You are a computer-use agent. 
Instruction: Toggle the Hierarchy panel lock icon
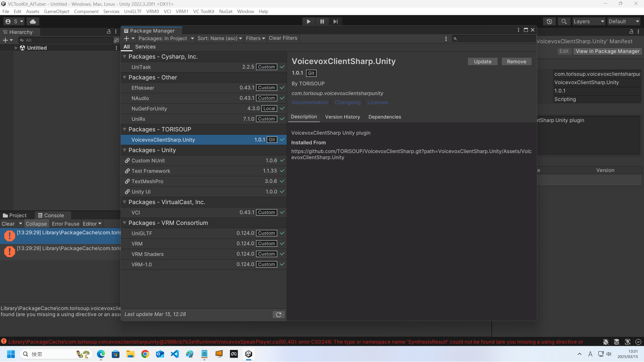[x=109, y=32]
